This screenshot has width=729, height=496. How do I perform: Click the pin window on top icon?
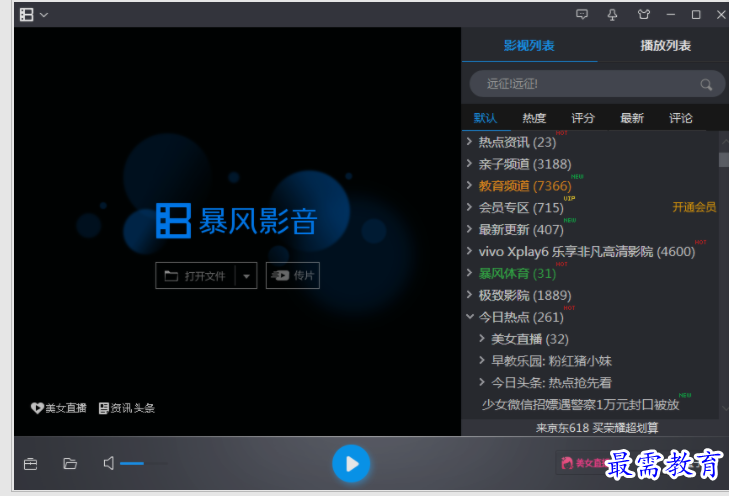[x=612, y=15]
